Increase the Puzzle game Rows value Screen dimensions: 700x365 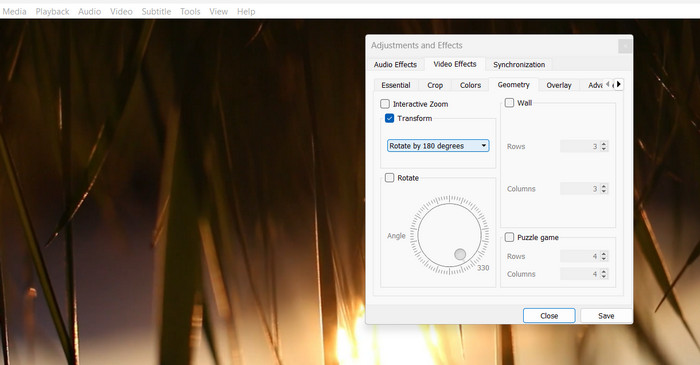[x=604, y=253]
